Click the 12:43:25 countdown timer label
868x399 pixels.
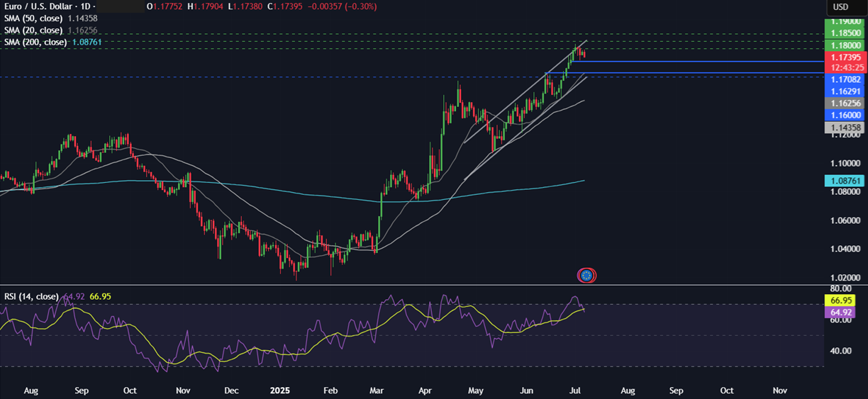[845, 67]
